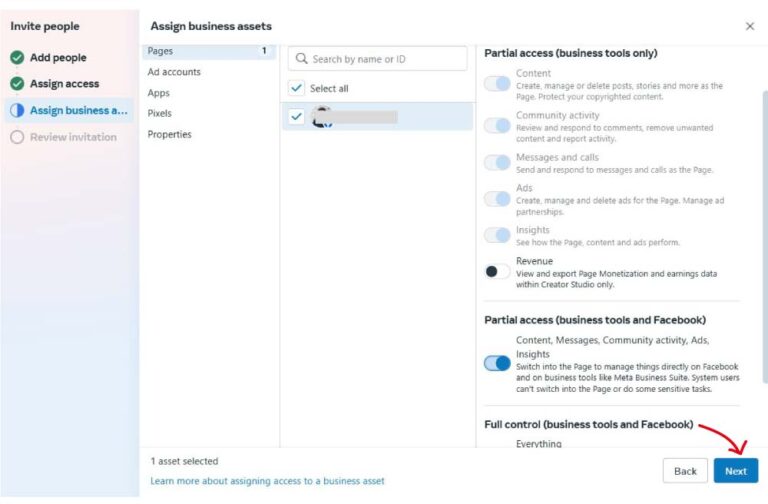Screen dimensions: 768x504
Task: Click the green checkmark beside Add people
Action: coord(17,57)
